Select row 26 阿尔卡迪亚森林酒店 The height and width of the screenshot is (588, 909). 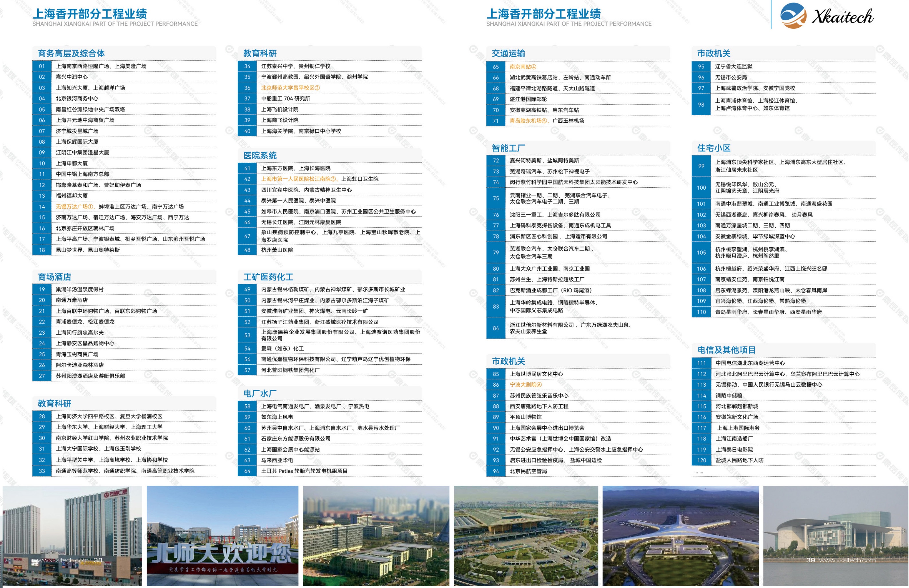coord(124,365)
